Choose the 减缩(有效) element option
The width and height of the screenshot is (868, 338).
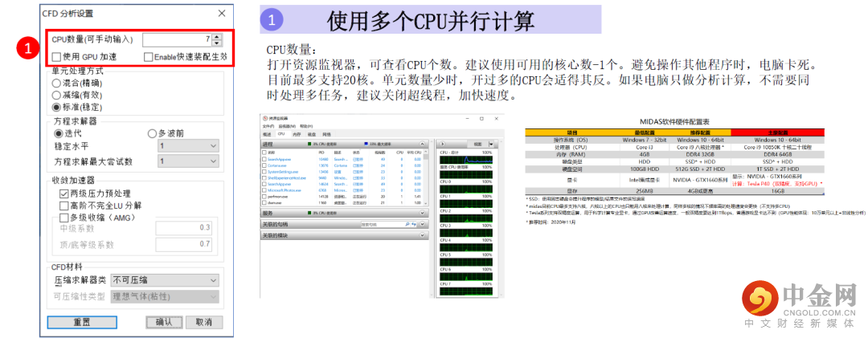point(56,95)
